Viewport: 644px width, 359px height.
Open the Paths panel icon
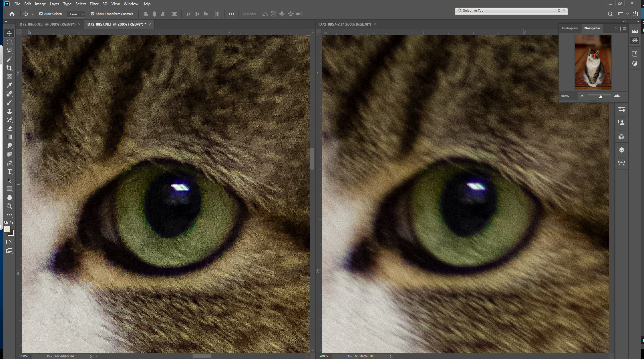[621, 164]
